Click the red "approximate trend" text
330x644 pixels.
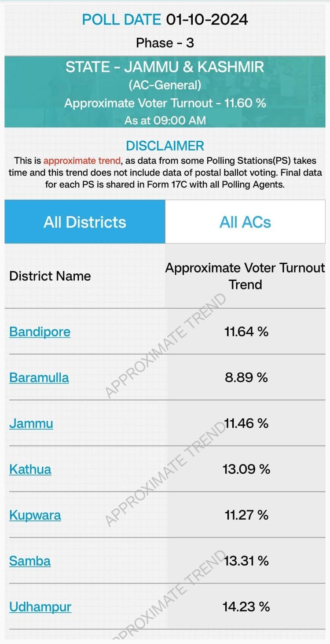pos(82,161)
